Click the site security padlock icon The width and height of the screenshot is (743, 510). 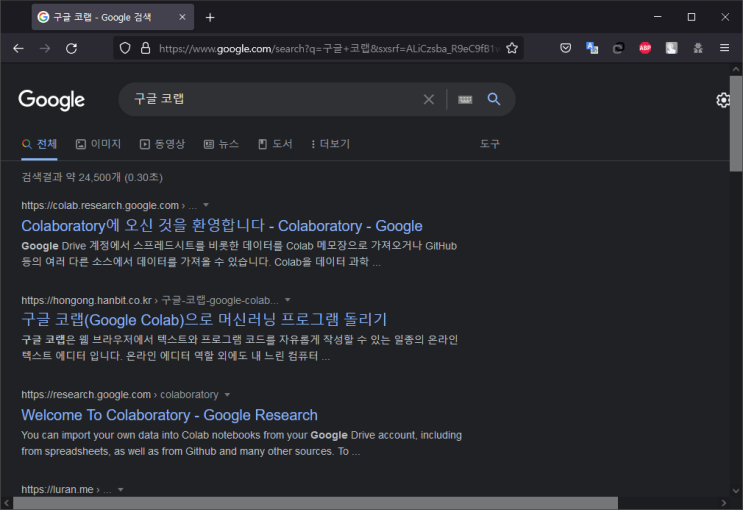tap(145, 48)
